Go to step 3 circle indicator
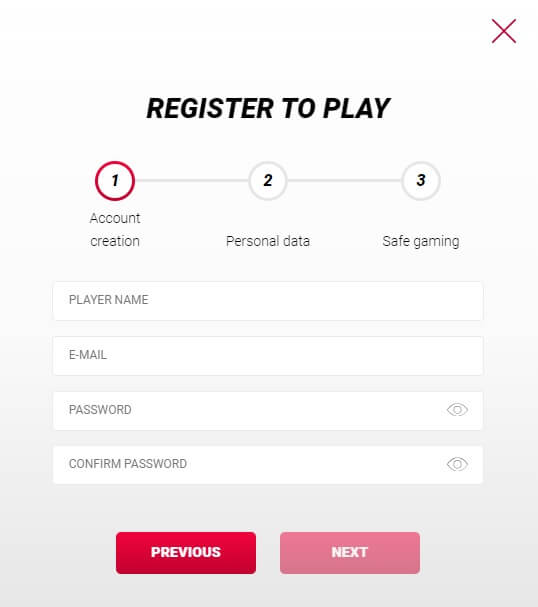The width and height of the screenshot is (538, 607). tap(421, 181)
